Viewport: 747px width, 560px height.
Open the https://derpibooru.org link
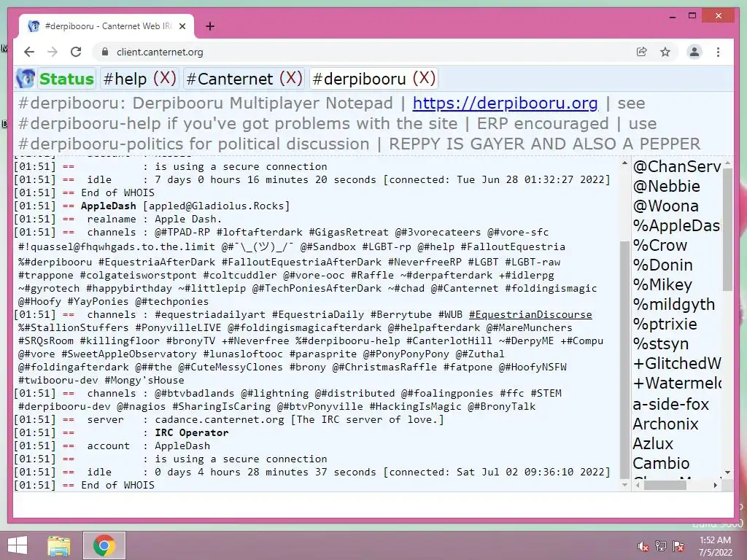(x=505, y=104)
